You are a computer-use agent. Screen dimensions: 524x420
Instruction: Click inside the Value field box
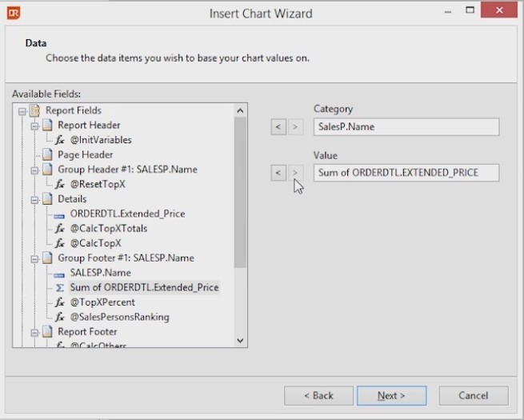pos(406,173)
